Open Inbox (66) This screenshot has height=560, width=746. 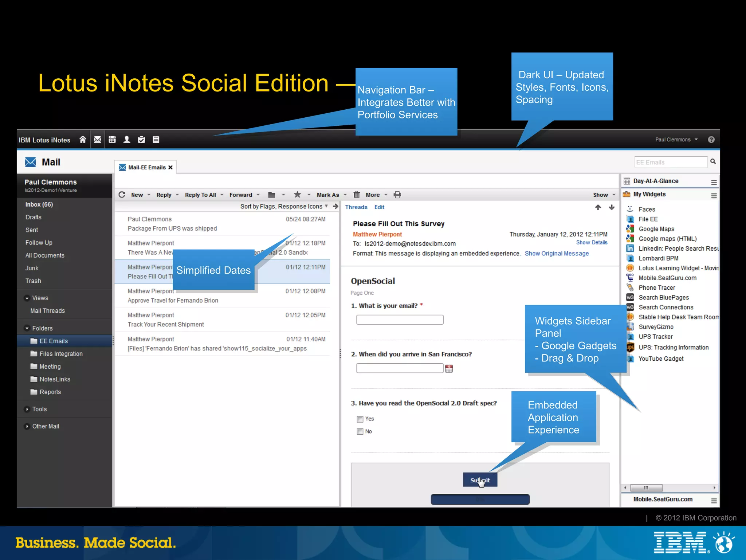[x=39, y=204]
